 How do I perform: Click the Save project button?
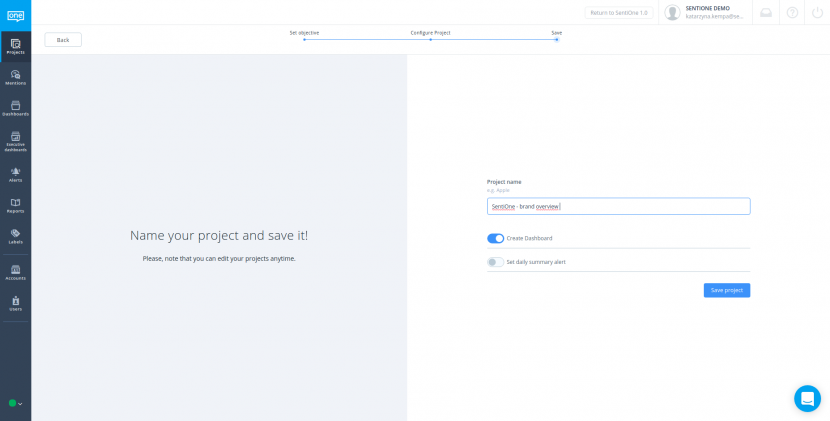click(x=726, y=290)
